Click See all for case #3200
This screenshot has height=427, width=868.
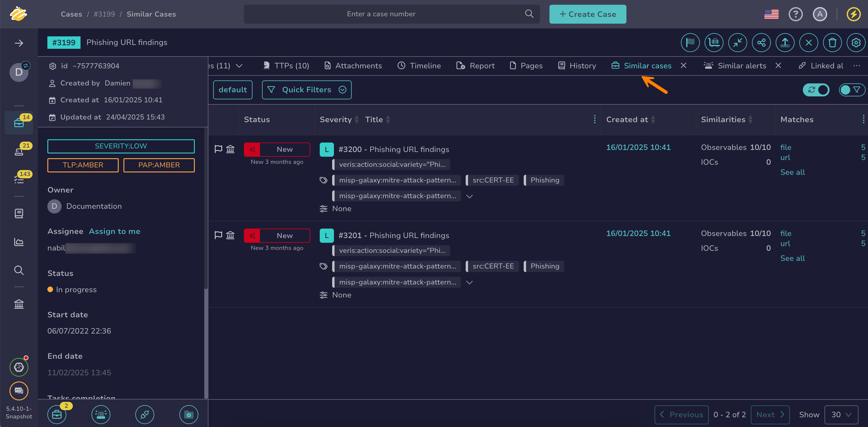792,172
